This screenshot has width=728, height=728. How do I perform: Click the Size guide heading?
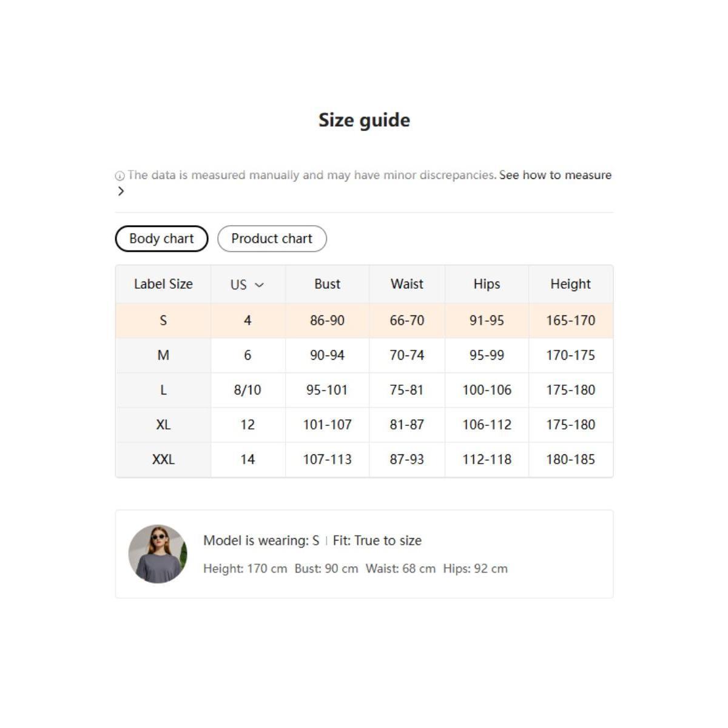click(x=364, y=120)
